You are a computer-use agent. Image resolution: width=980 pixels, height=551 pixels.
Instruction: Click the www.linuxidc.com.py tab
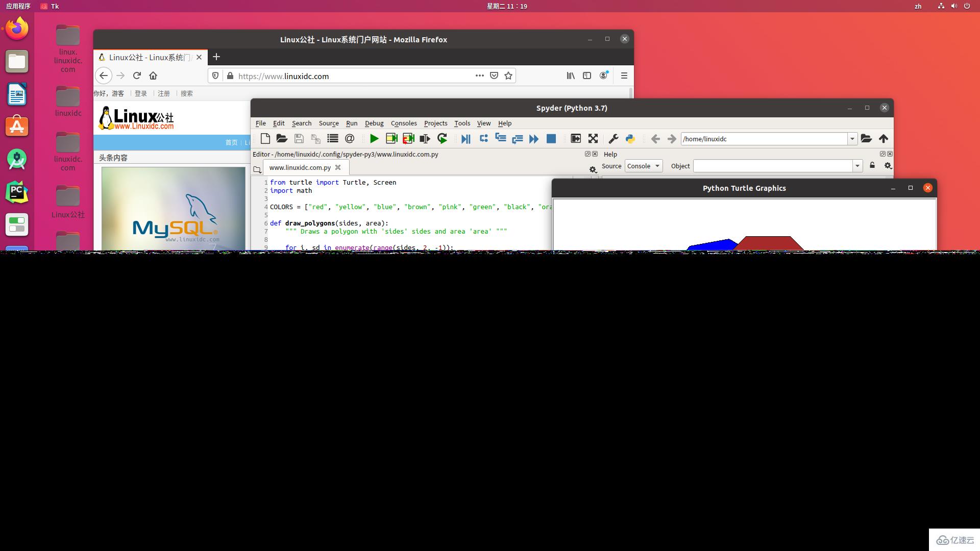(x=300, y=167)
